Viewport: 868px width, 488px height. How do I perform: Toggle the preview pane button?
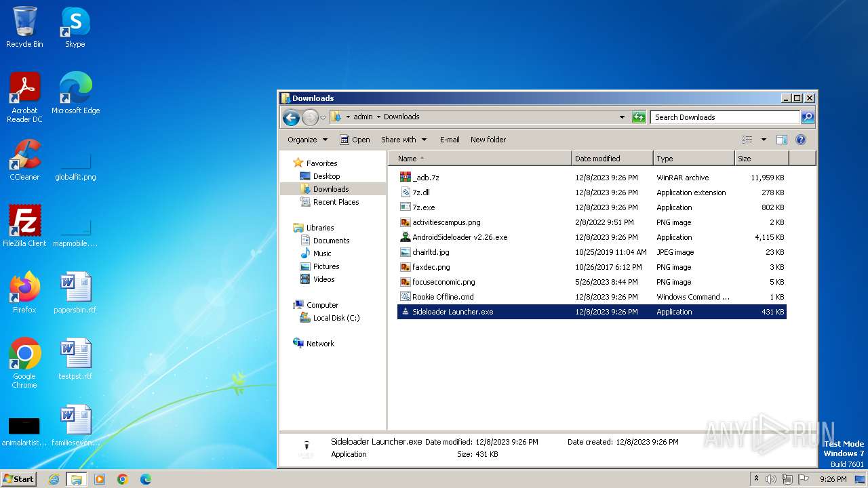click(x=782, y=140)
